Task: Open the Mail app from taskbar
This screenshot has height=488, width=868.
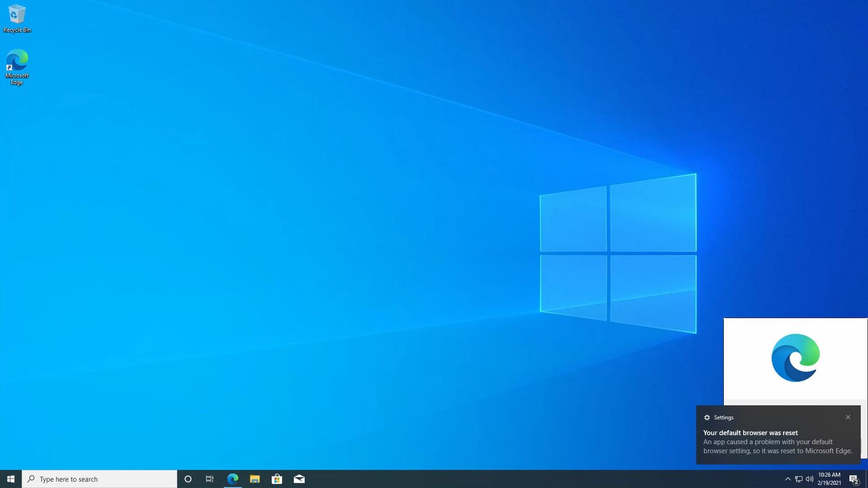Action: click(x=299, y=478)
